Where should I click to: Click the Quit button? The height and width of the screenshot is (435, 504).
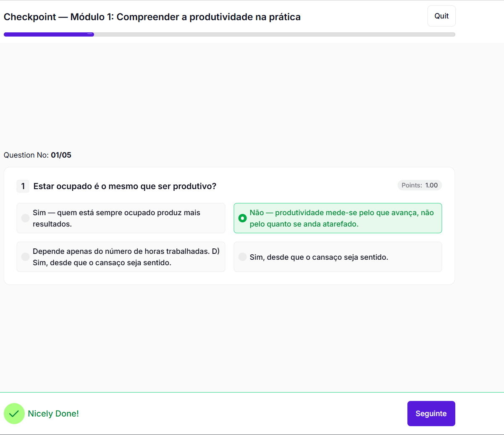tap(441, 16)
